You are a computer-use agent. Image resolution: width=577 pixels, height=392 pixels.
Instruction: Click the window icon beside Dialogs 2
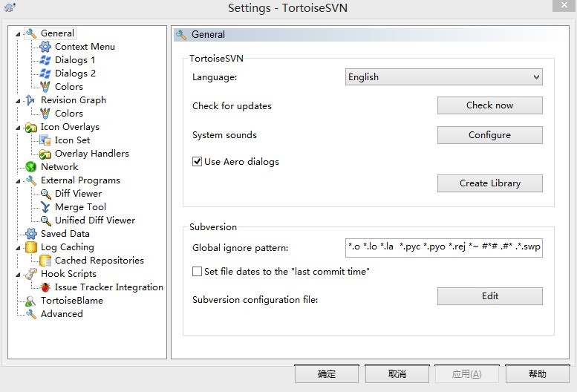[x=45, y=73]
